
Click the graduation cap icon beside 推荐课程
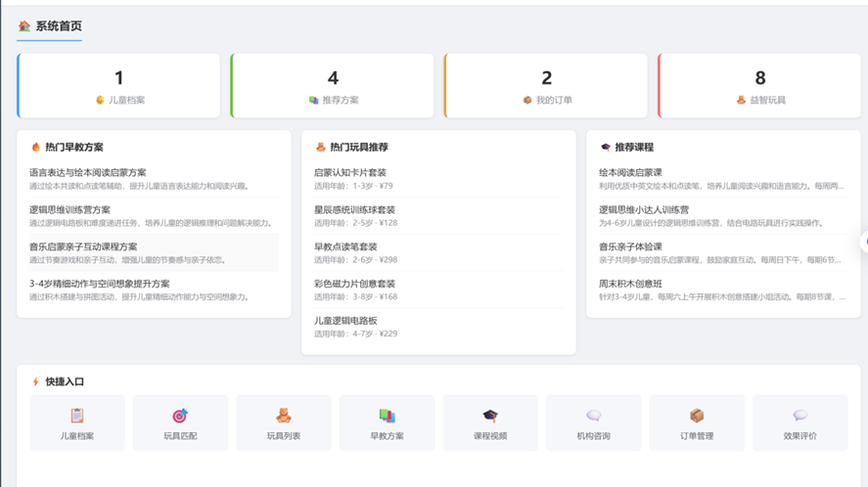click(606, 148)
